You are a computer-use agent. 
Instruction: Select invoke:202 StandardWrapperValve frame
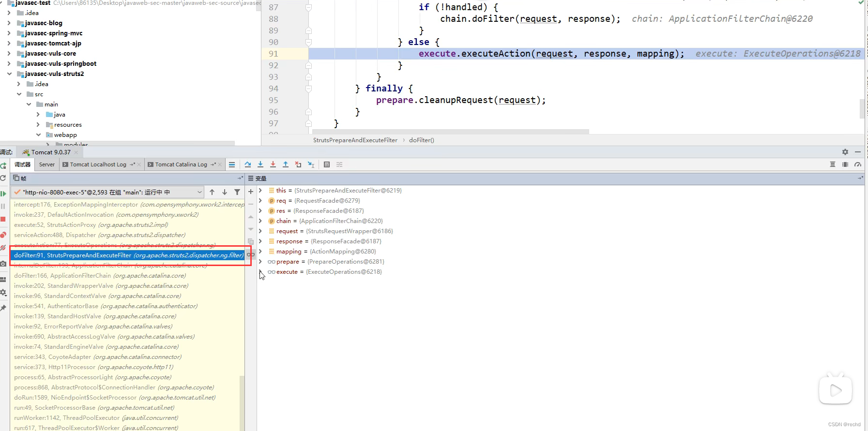(127, 286)
